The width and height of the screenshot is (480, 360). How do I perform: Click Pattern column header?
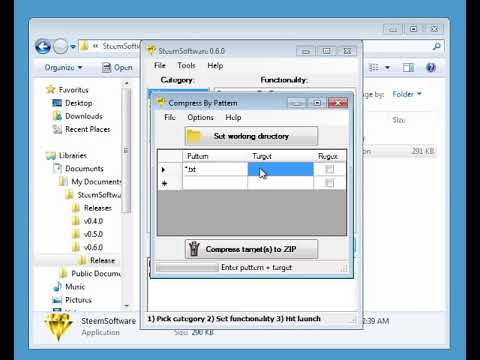(x=215, y=156)
